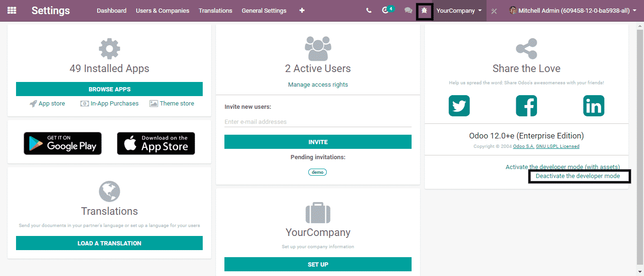The height and width of the screenshot is (276, 644).
Task: Open the Mitchell Admin user menu
Action: tap(572, 10)
